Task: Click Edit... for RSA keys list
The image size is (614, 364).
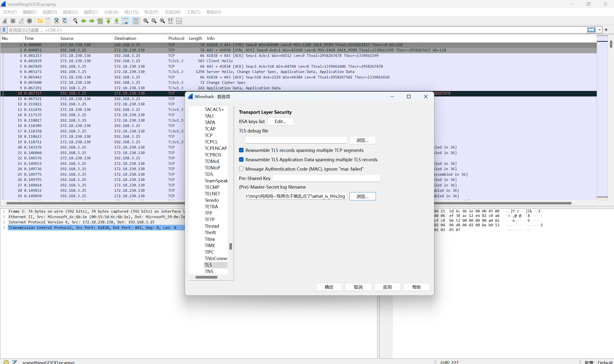Action: [x=280, y=121]
